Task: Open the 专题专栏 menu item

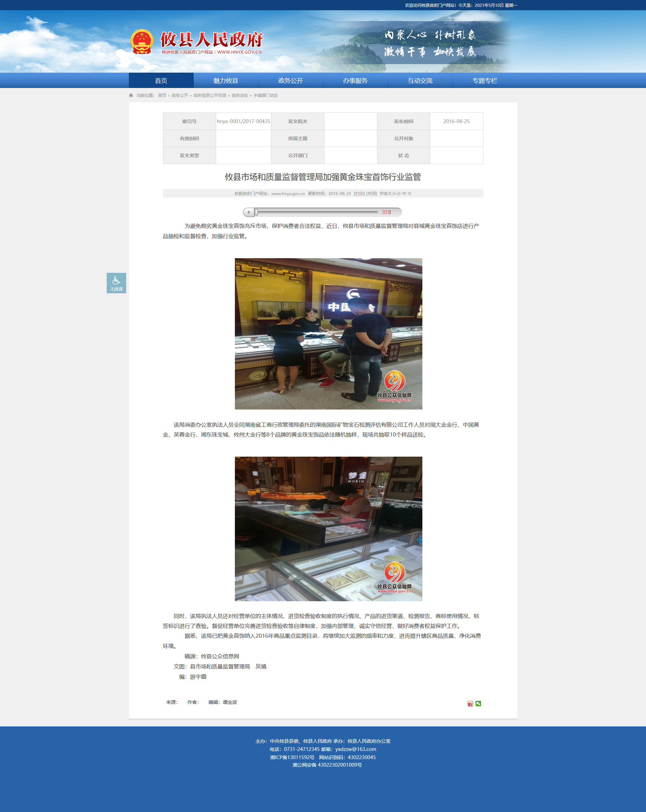Action: (x=485, y=80)
